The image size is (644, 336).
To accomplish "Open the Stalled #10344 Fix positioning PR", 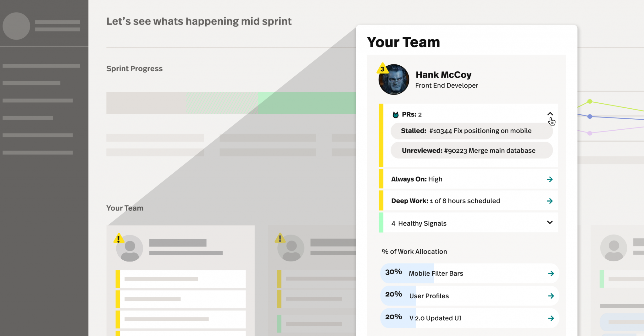I will [x=472, y=131].
